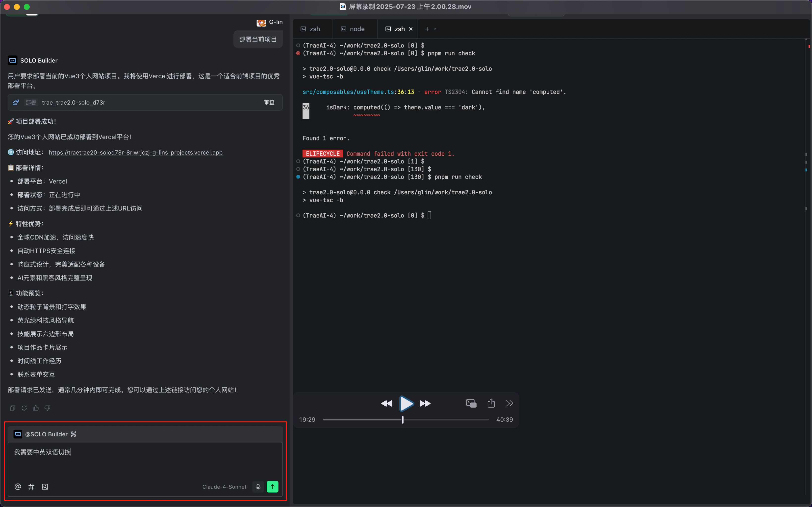This screenshot has width=812, height=507.
Task: Expand the video player double-chevron more options
Action: click(x=509, y=403)
